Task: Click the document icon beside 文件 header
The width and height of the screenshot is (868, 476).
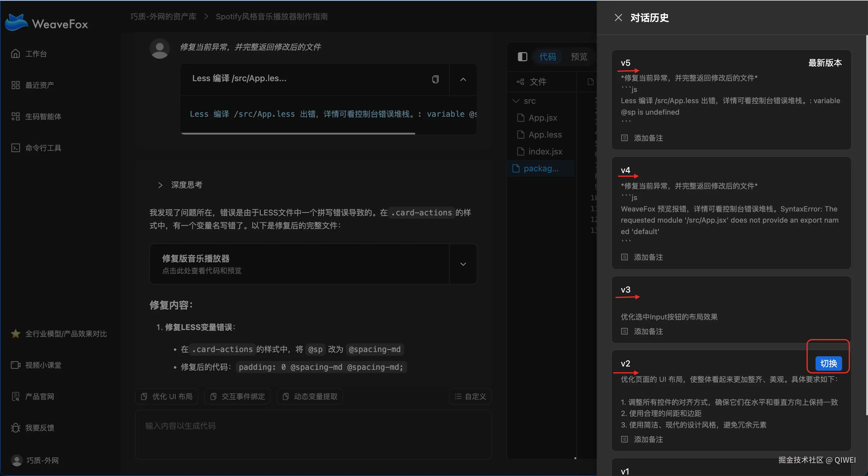Action: tap(590, 82)
